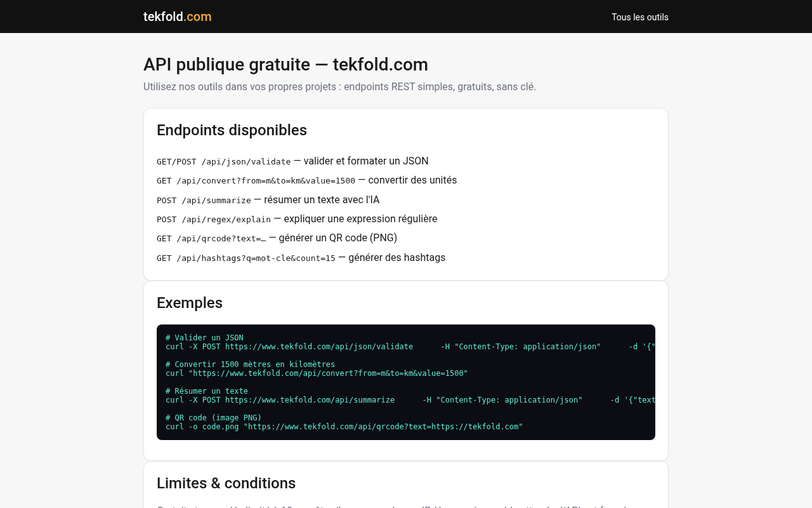The width and height of the screenshot is (812, 508).
Task: Click the comment '# QR code (image PNG)'
Action: coord(214,418)
